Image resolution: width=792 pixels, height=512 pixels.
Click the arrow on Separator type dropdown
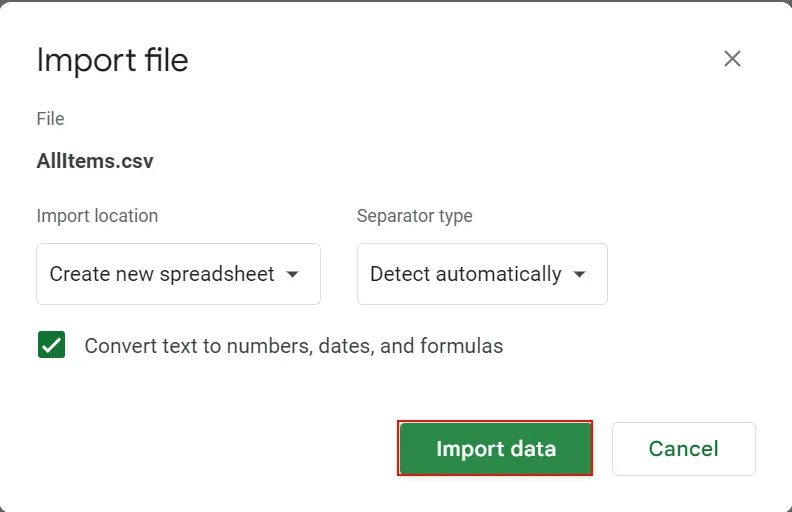point(580,274)
